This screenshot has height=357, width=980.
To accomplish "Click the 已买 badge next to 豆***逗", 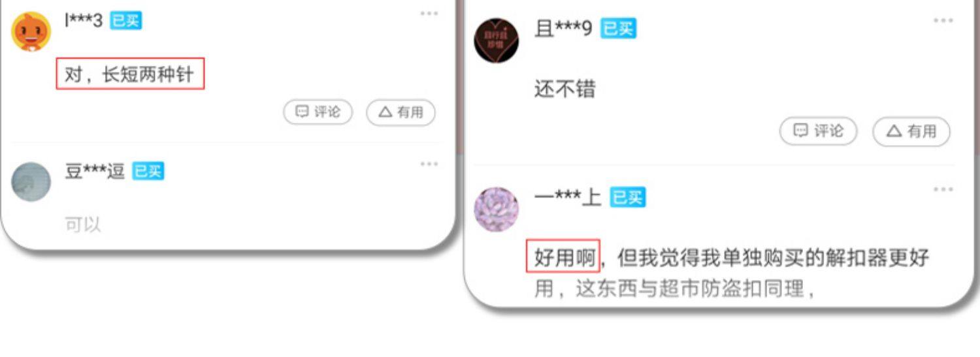I will (x=148, y=172).
